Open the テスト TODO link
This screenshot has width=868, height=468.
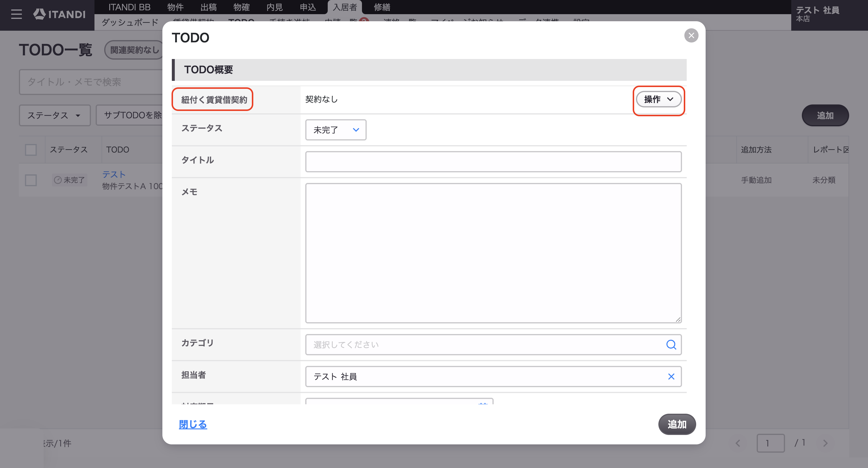coord(114,174)
